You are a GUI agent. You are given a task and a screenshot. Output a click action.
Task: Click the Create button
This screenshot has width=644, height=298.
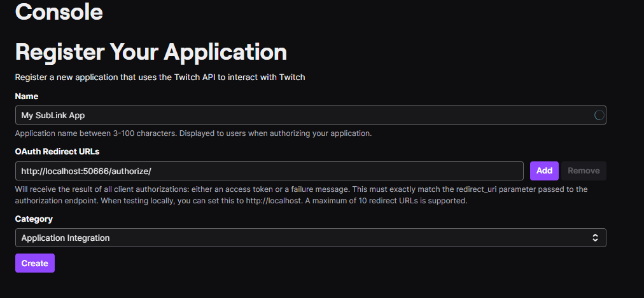(x=35, y=263)
